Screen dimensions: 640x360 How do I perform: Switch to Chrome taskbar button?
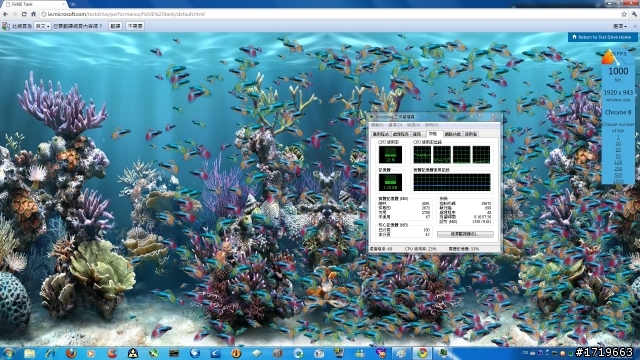(422, 353)
